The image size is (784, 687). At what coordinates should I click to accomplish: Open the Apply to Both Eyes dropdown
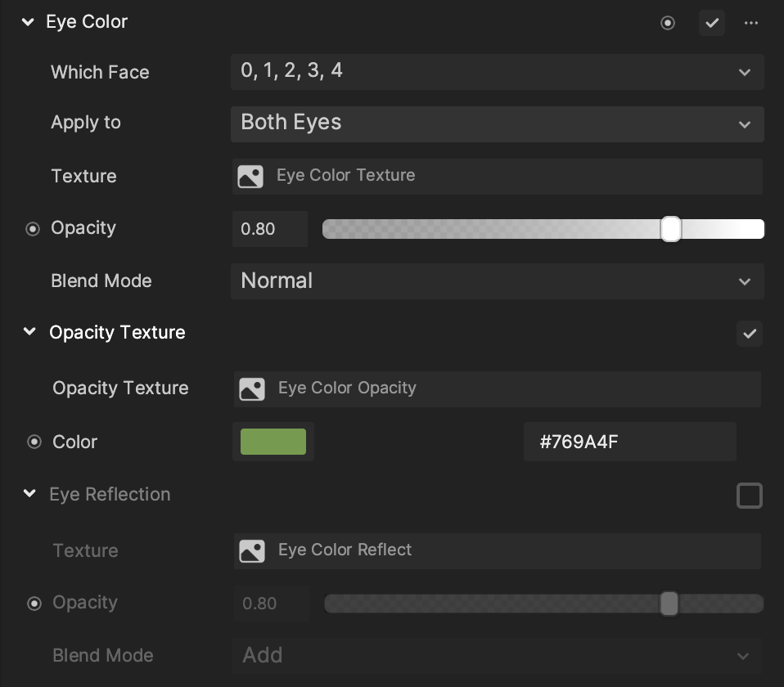(498, 124)
